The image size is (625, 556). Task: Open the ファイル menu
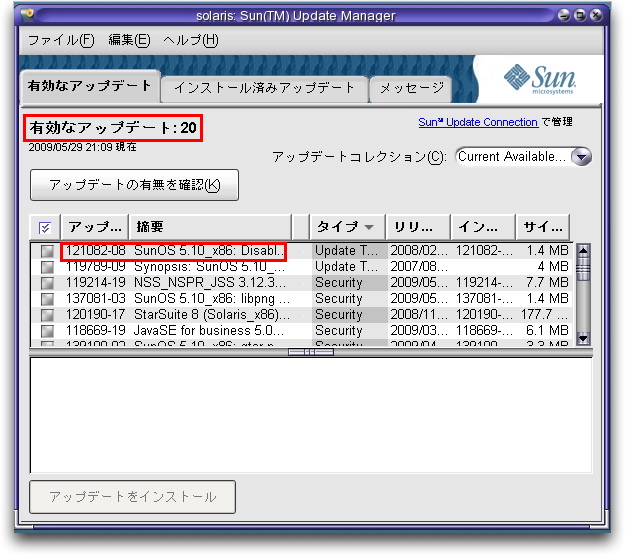pos(60,40)
